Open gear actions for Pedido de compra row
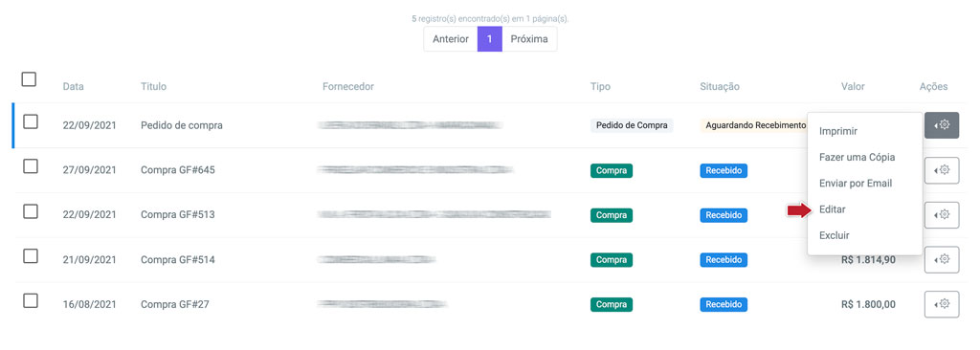This screenshot has height=350, width=980. (942, 125)
